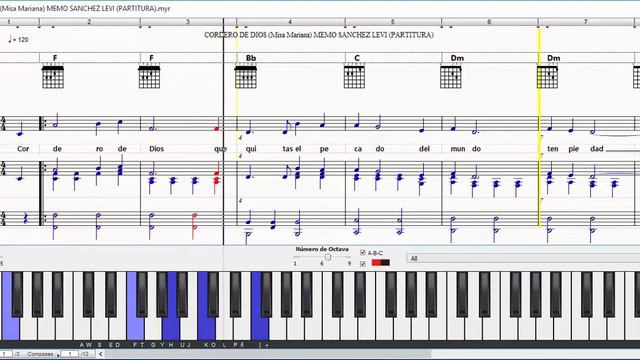This screenshot has width=640, height=360.
Task: Click the Dm chord diagram above measure 6
Action: tap(451, 77)
